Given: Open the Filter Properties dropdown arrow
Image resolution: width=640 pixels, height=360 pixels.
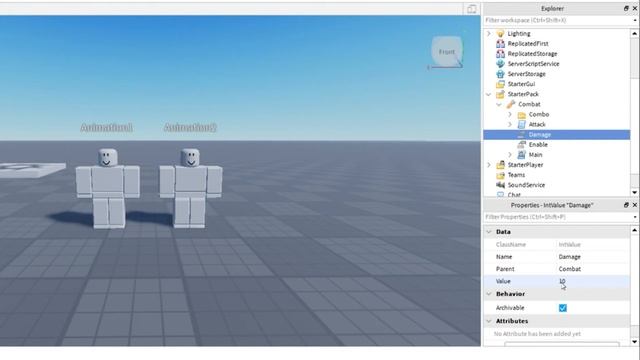Looking at the screenshot, I should coord(635,217).
